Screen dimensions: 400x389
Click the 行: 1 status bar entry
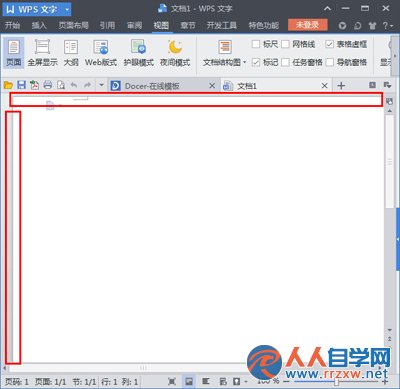tap(109, 382)
